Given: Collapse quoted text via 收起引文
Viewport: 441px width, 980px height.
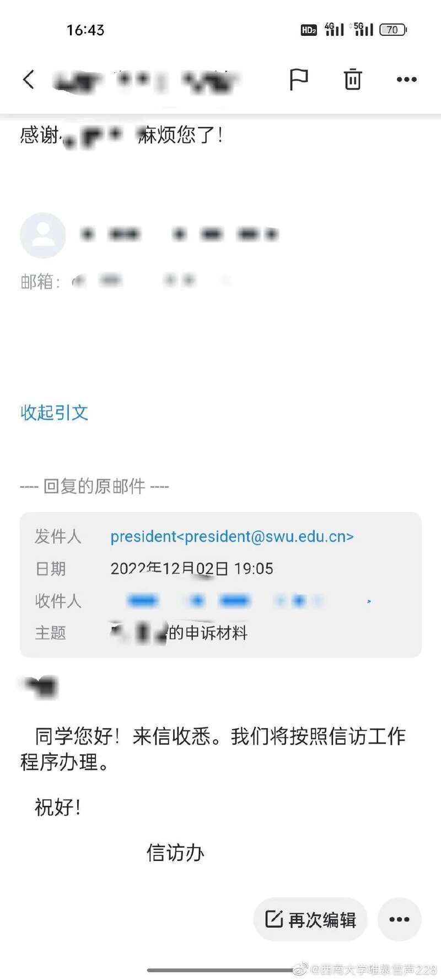Looking at the screenshot, I should [x=54, y=412].
